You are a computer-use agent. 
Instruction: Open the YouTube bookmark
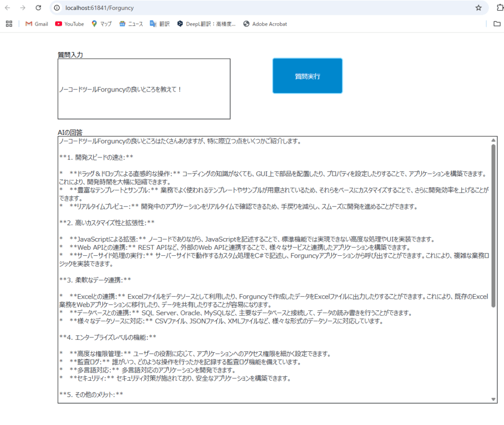coord(69,24)
